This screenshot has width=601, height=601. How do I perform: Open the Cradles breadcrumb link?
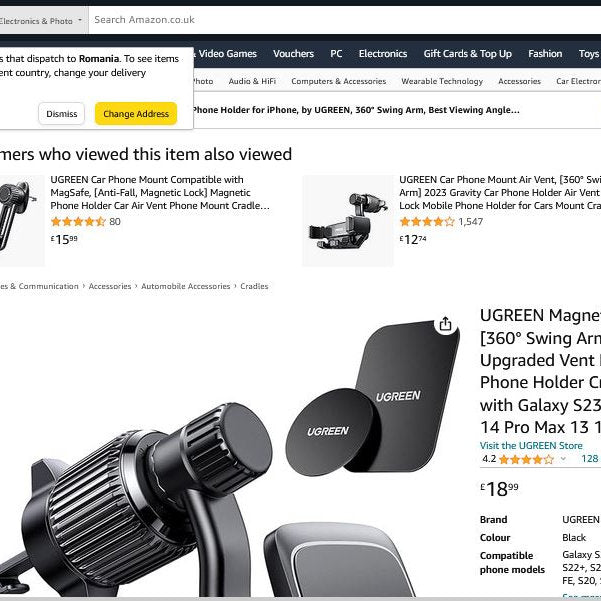click(x=254, y=286)
